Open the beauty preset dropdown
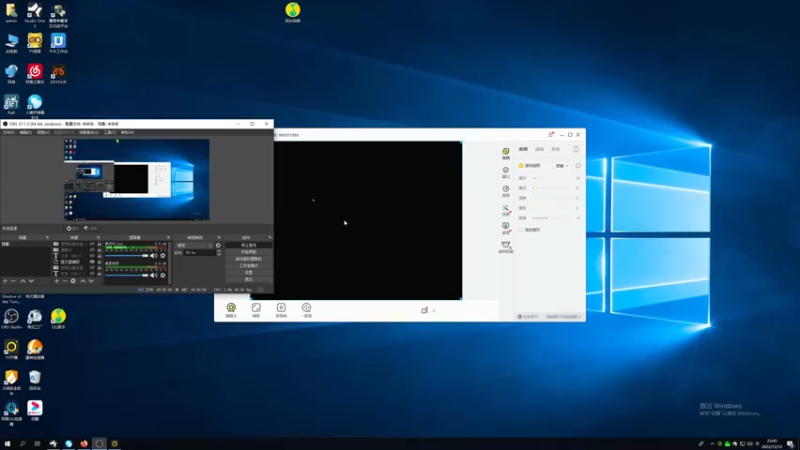The image size is (800, 450). pos(562,166)
